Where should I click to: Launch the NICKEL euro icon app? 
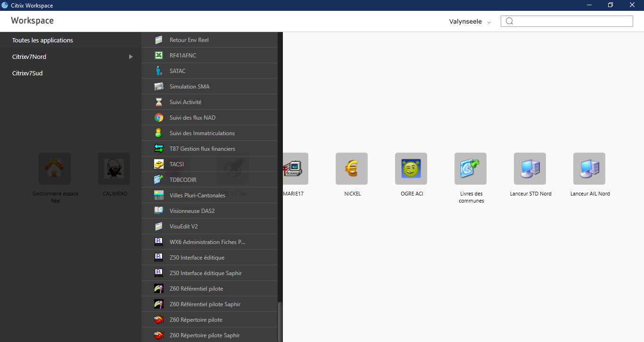click(x=352, y=169)
